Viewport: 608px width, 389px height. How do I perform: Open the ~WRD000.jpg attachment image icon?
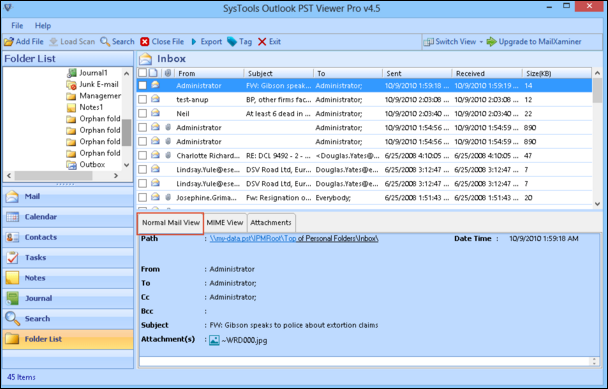coord(214,341)
